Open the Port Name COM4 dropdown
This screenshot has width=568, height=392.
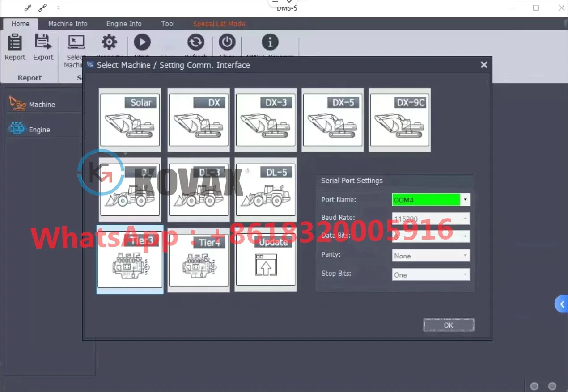[465, 199]
